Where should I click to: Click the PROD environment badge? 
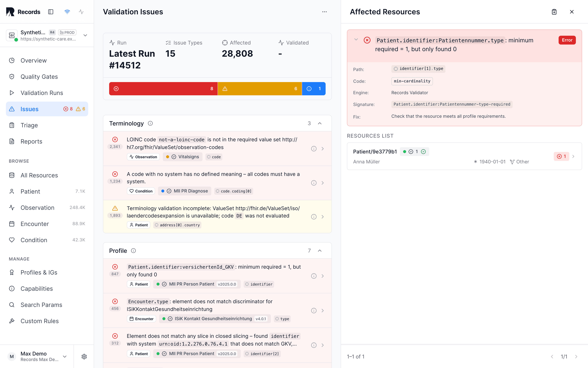click(67, 32)
